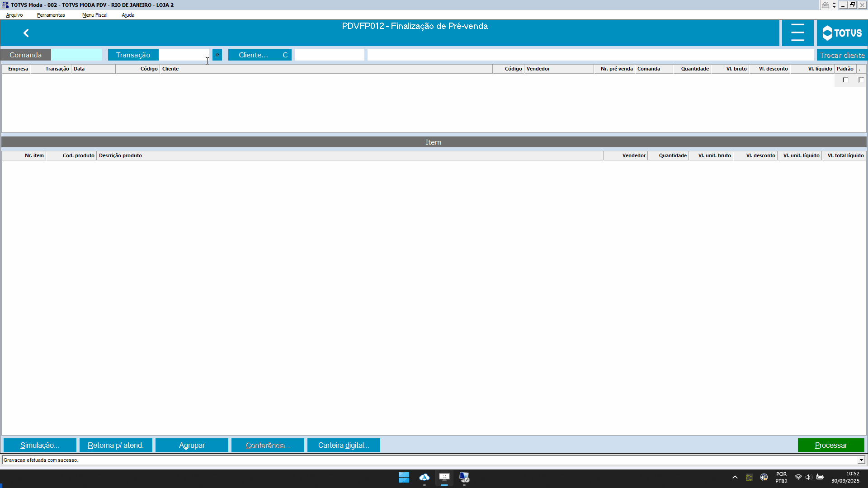Image resolution: width=868 pixels, height=488 pixels.
Task: Click the Transação input field
Action: [184, 55]
